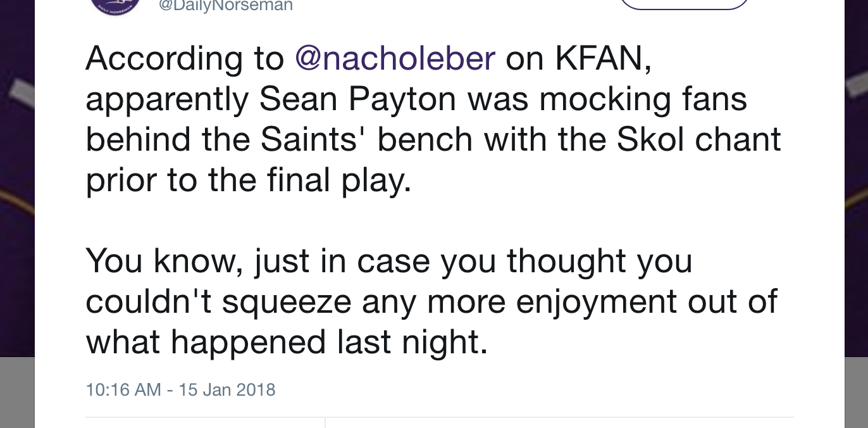
Task: Click the purple background left of the tweet
Action: point(17,177)
